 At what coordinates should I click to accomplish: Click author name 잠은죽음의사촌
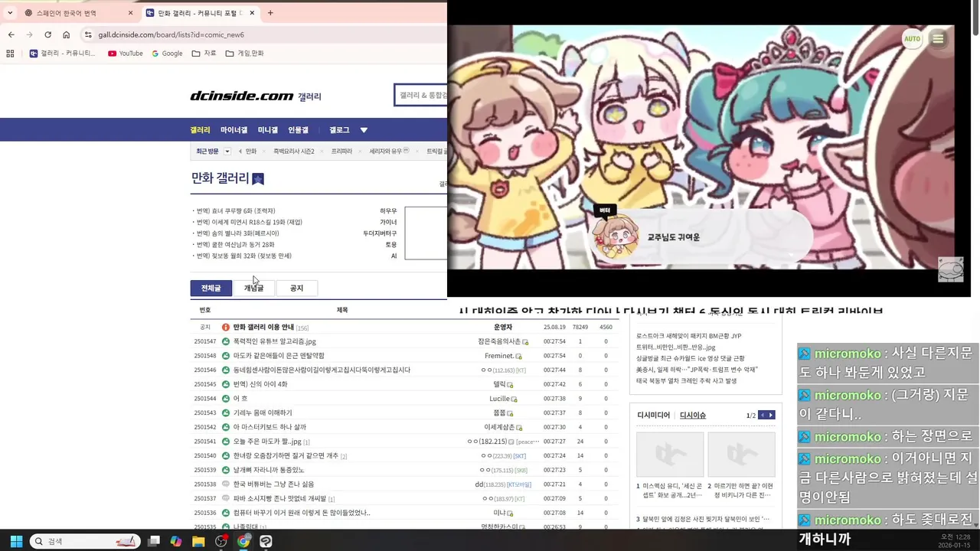pyautogui.click(x=499, y=341)
